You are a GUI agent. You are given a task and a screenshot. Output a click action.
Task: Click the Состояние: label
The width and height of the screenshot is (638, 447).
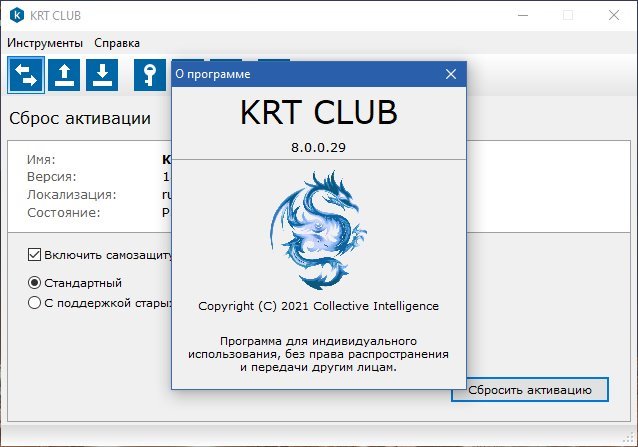(63, 213)
